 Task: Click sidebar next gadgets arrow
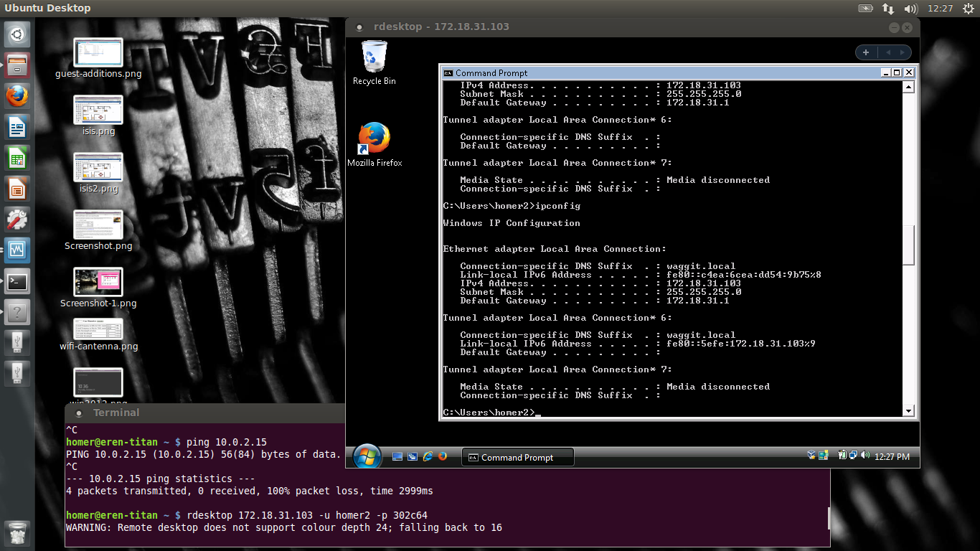click(x=903, y=52)
